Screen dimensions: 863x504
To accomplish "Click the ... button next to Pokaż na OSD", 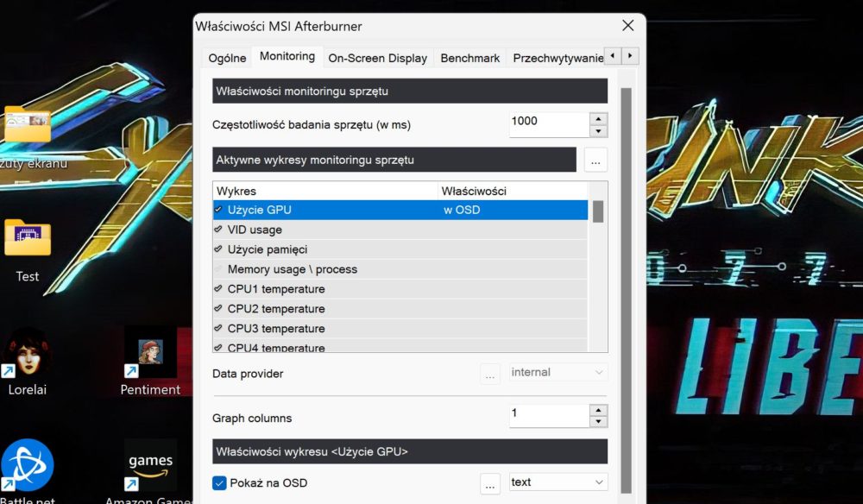I will pyautogui.click(x=490, y=483).
